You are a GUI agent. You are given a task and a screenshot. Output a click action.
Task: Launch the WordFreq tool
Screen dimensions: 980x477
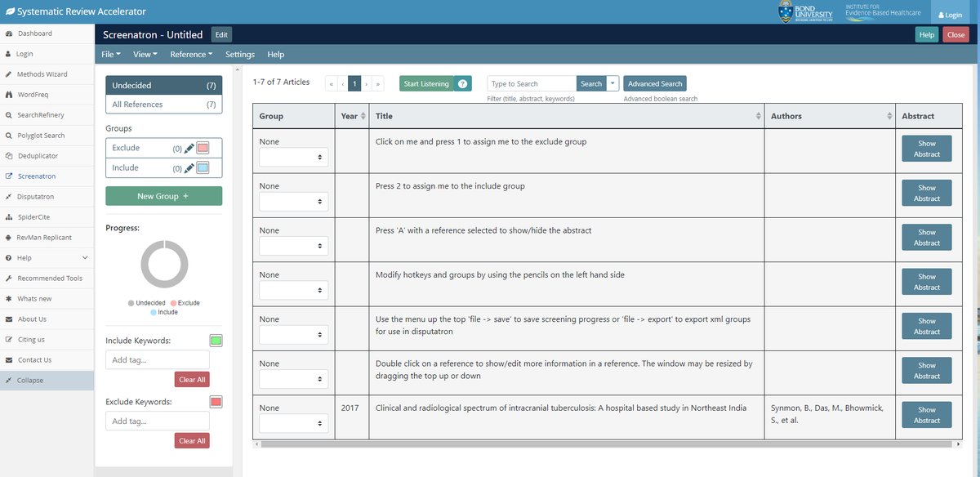[47, 95]
